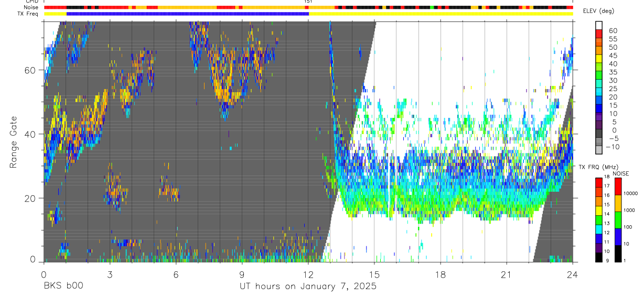Click x-axis tick label '18'
Image resolution: width=644 pixels, height=297 pixels.
tap(441, 274)
